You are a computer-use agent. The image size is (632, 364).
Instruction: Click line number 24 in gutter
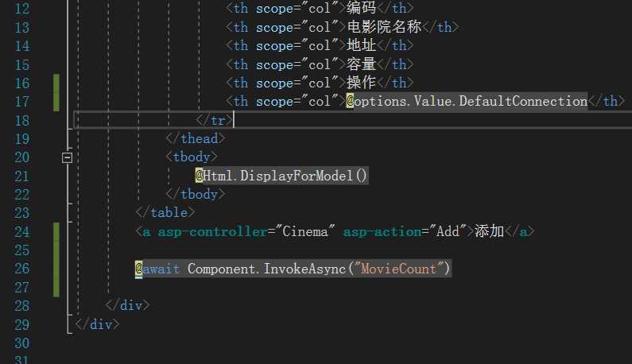pos(21,231)
